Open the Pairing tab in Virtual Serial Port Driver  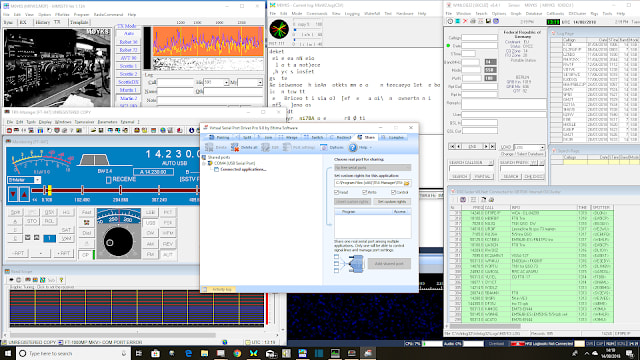tap(220, 138)
